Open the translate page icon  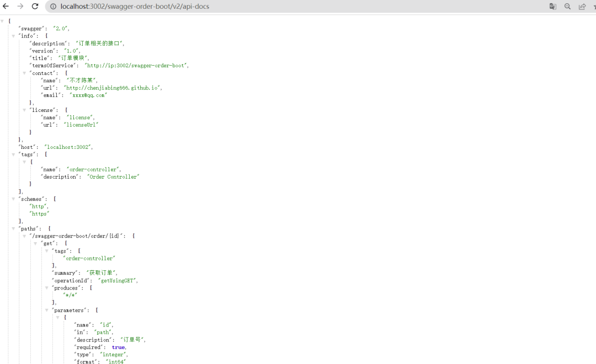(x=552, y=7)
